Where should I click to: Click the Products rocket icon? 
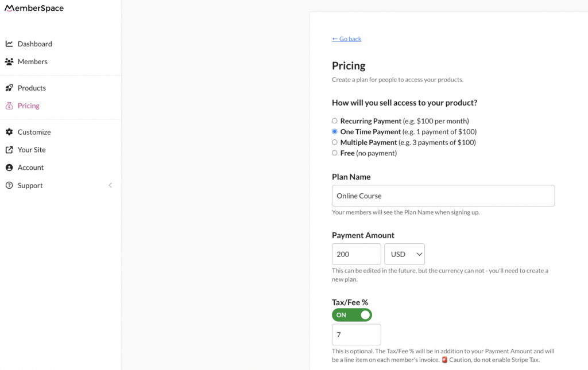pyautogui.click(x=9, y=88)
